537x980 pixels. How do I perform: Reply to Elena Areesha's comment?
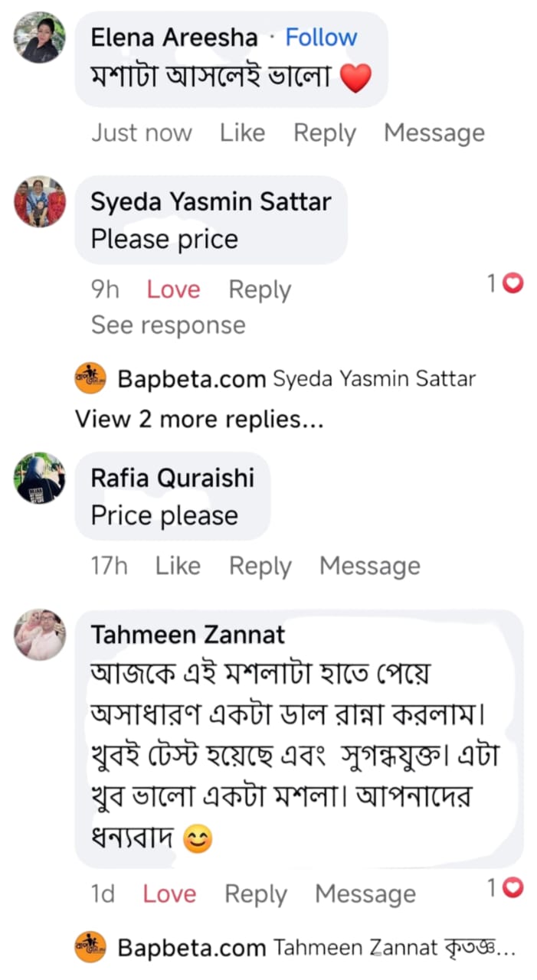point(324,132)
